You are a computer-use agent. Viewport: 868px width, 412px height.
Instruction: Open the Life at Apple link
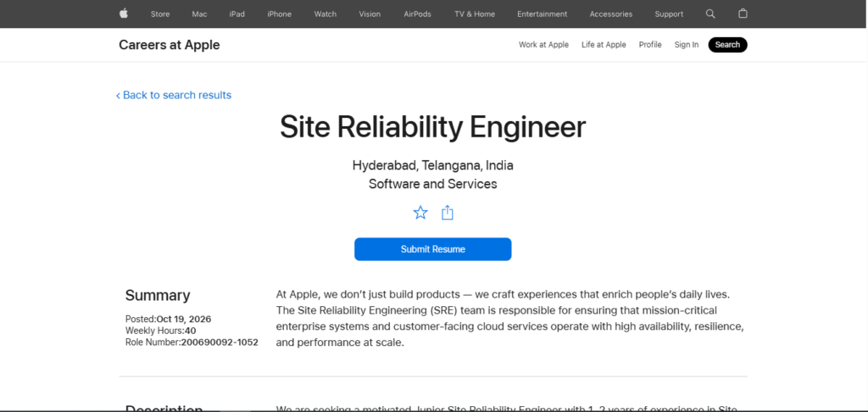[x=604, y=45]
